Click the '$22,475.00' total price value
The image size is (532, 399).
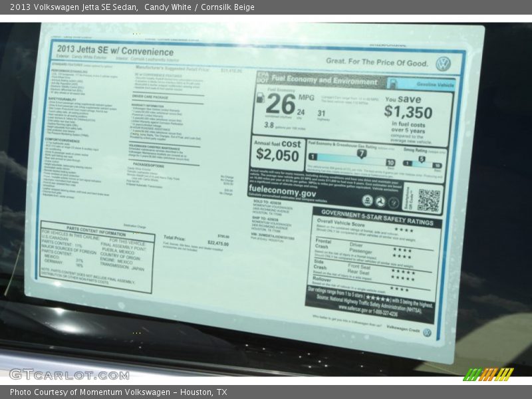pos(218,243)
